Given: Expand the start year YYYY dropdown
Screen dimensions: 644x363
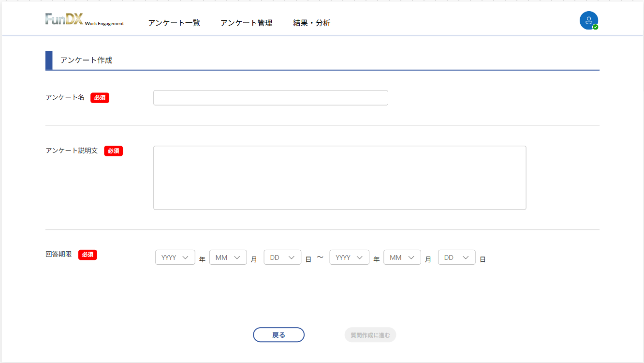Looking at the screenshot, I should pyautogui.click(x=175, y=257).
